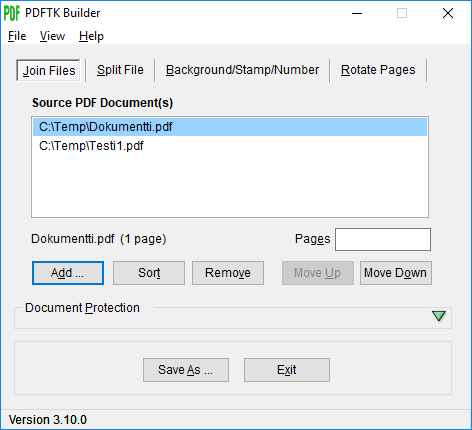
Task: Click the Document Protection group label
Action: [x=82, y=308]
